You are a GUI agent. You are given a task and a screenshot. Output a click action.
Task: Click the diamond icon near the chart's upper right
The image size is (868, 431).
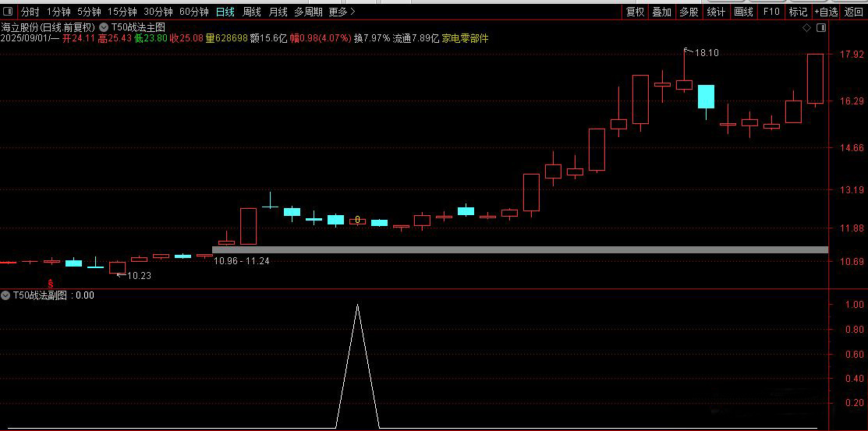pyautogui.click(x=806, y=27)
